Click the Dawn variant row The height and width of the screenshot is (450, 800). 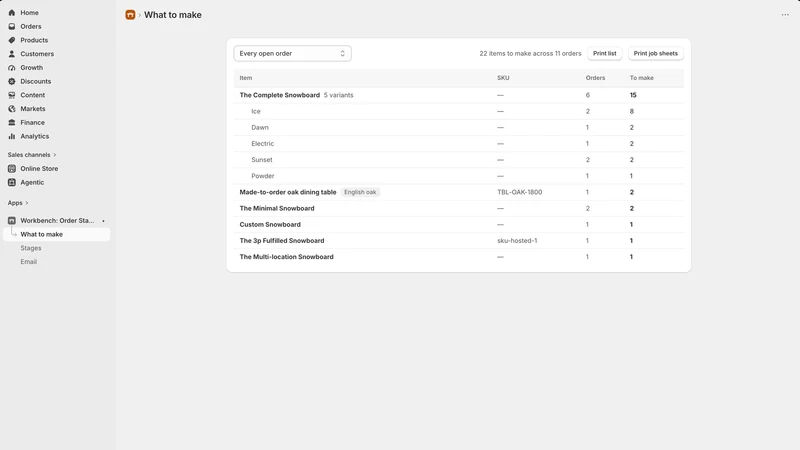459,128
